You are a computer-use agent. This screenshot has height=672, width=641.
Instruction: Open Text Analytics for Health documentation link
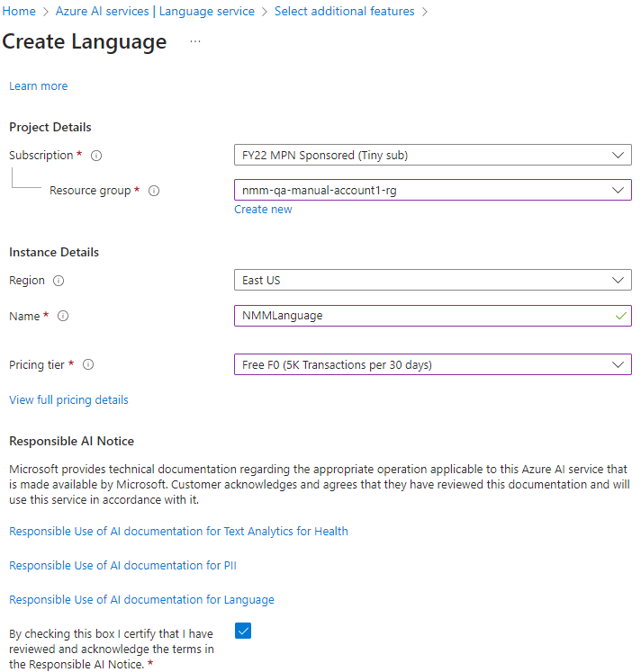[x=178, y=532]
